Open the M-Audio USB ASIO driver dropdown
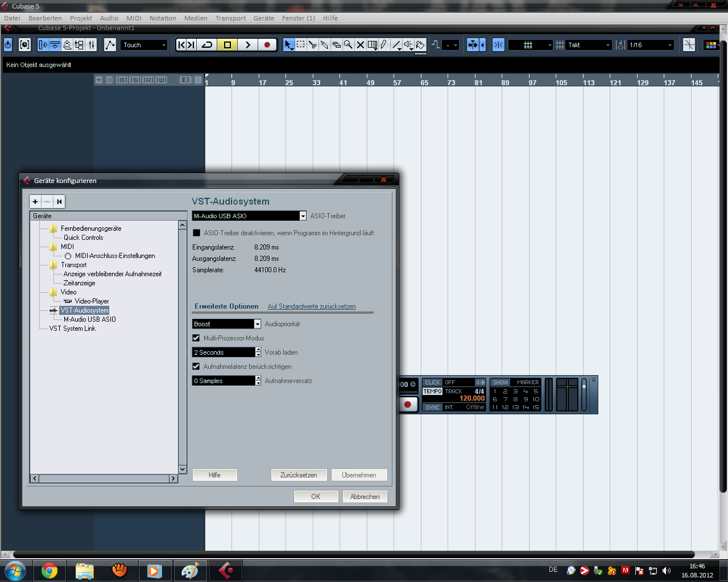The image size is (728, 582). point(249,216)
